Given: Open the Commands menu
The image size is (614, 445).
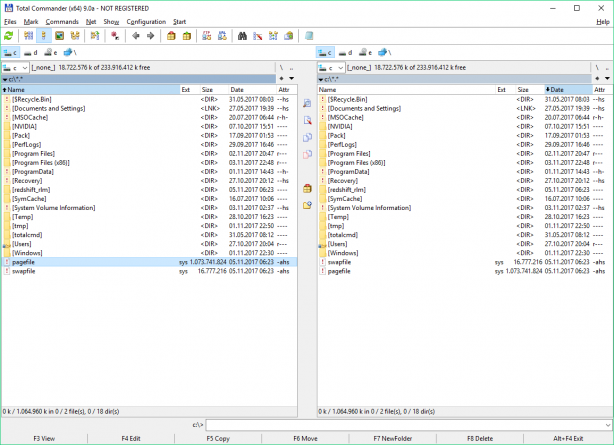Looking at the screenshot, I should pyautogui.click(x=62, y=22).
